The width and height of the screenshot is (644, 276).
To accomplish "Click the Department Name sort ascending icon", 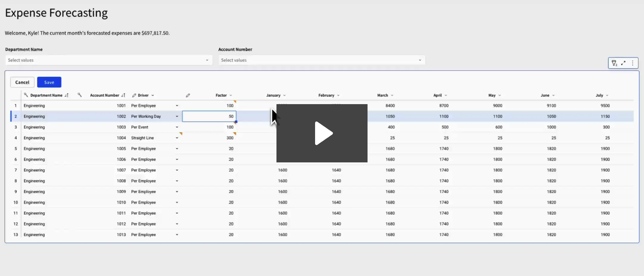I will click(66, 95).
